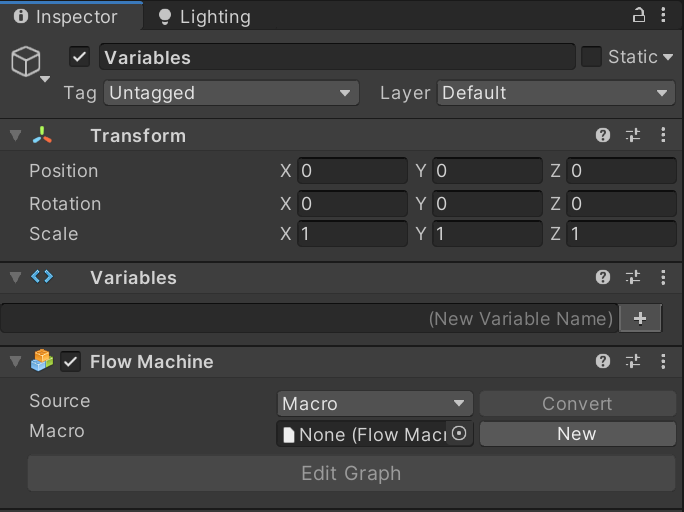Toggle the GameObject active checkbox
The image size is (684, 512).
point(79,57)
